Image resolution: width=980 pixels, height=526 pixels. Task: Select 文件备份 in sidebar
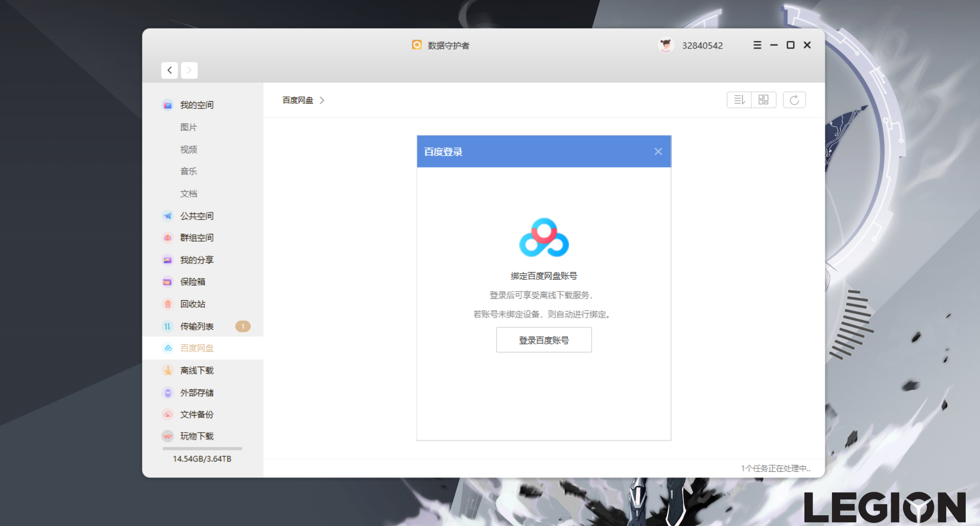coord(197,415)
